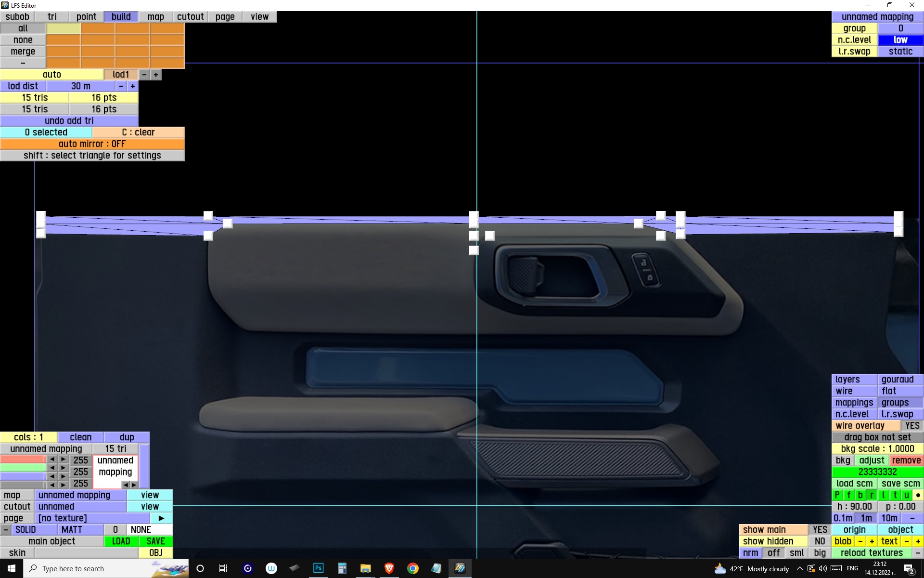The height and width of the screenshot is (578, 924).
Task: Switch to the point tab
Action: tap(86, 17)
